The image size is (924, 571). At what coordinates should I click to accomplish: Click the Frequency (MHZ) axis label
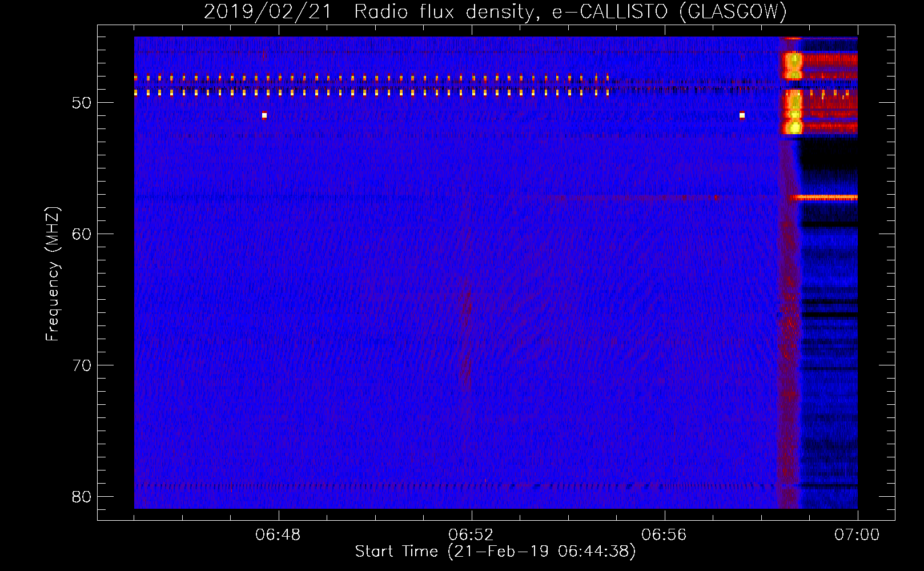click(53, 274)
